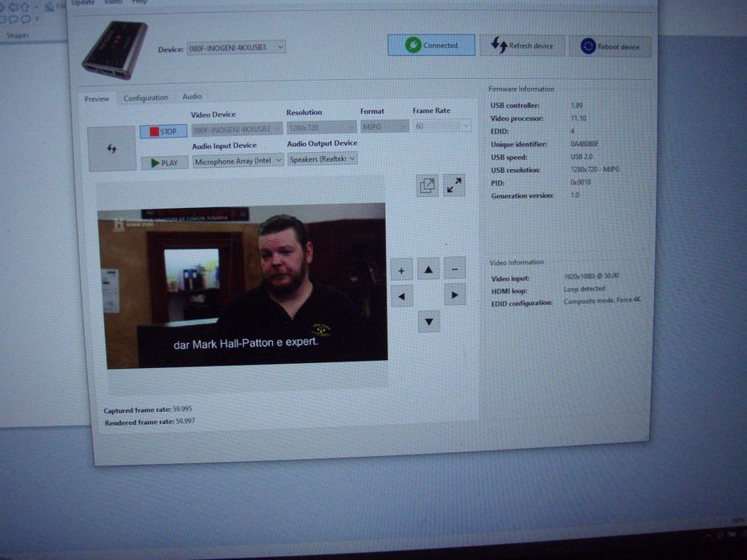The width and height of the screenshot is (747, 560).
Task: Open the Format dropdown showing MJPG
Action: point(384,126)
